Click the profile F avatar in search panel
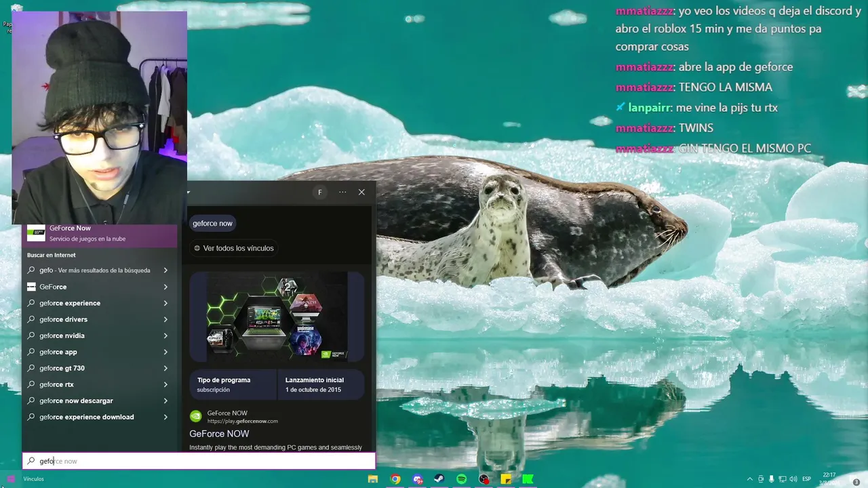Viewport: 868px width, 488px height. click(320, 192)
